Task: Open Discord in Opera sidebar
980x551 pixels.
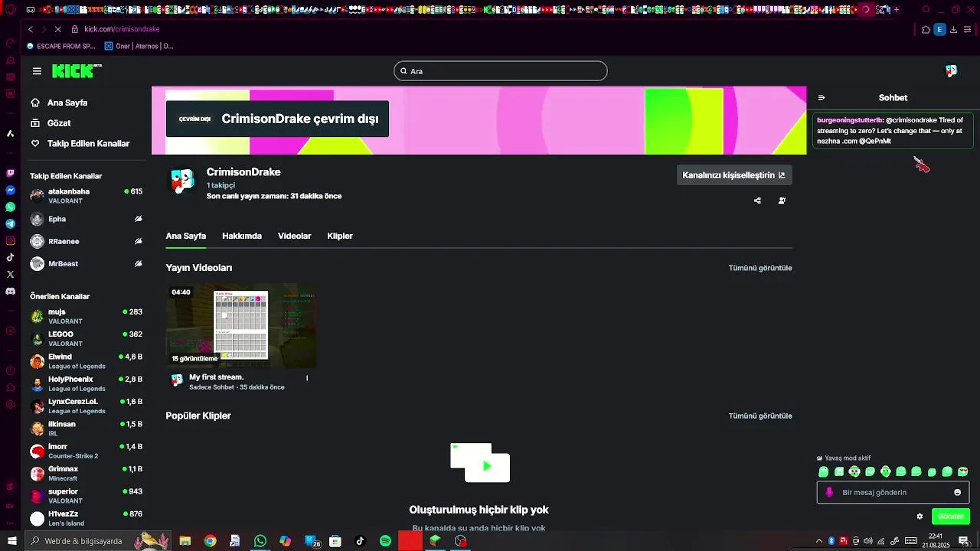Action: coord(10,292)
